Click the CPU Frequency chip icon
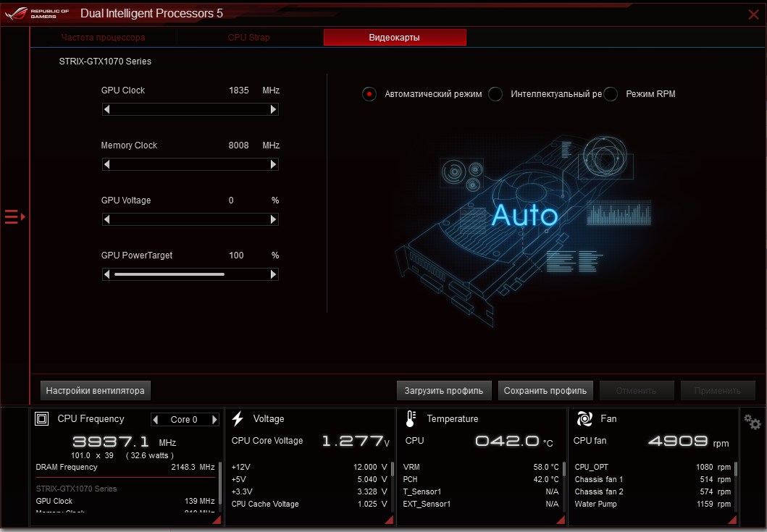 [41, 418]
